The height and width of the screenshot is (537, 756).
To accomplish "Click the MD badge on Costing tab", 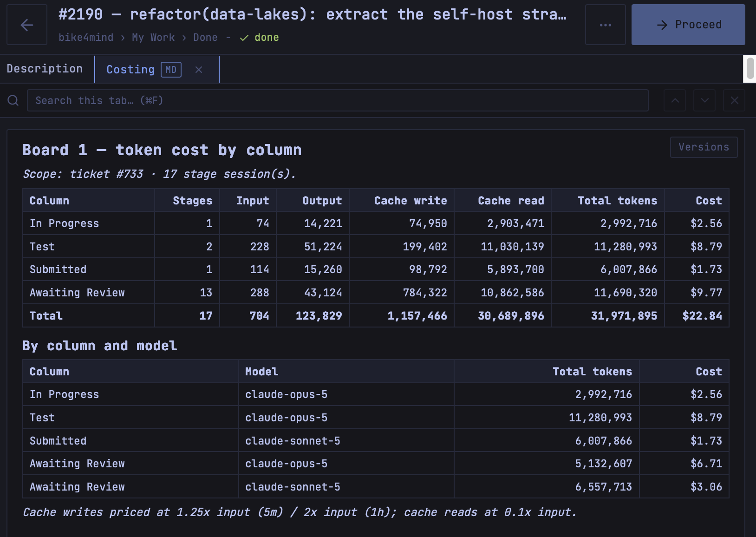I will [171, 70].
